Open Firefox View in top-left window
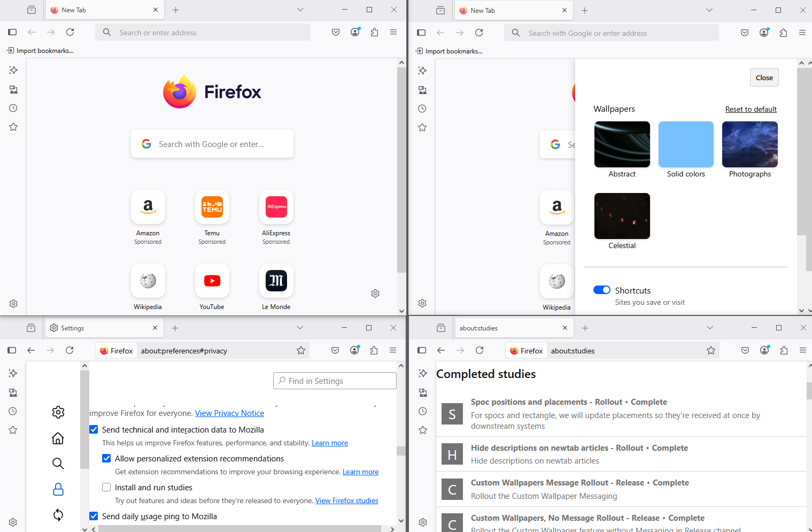 32,10
